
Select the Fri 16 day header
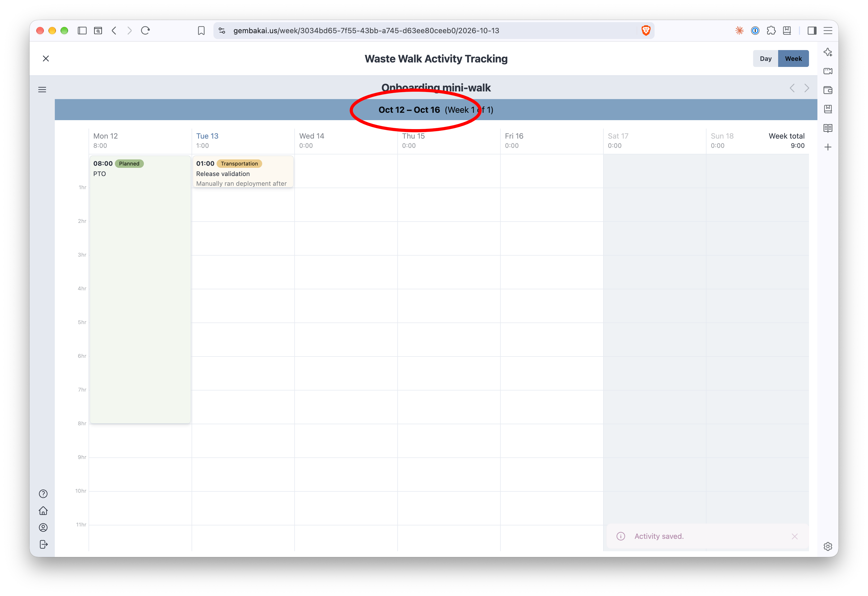click(x=514, y=136)
